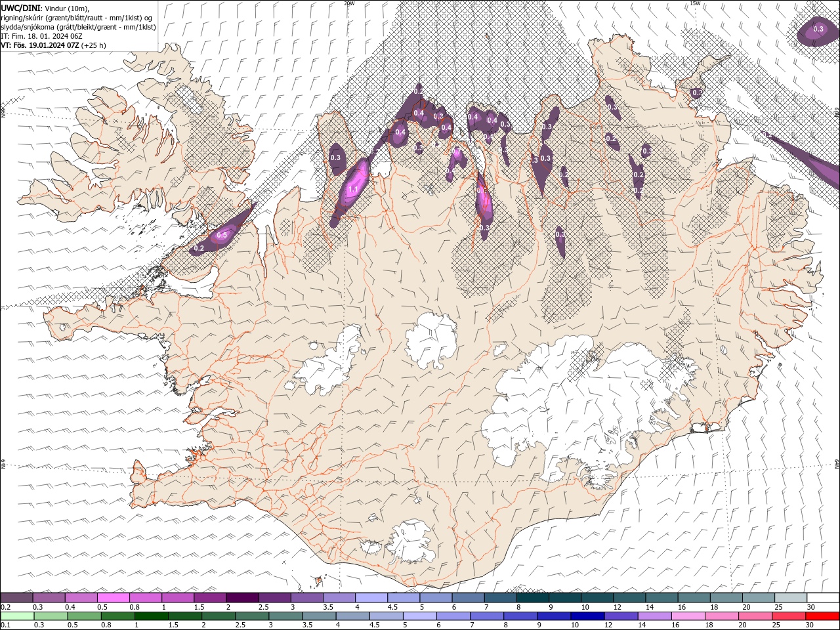Click the 0.3 label in the top-right corner patch

pyautogui.click(x=818, y=29)
